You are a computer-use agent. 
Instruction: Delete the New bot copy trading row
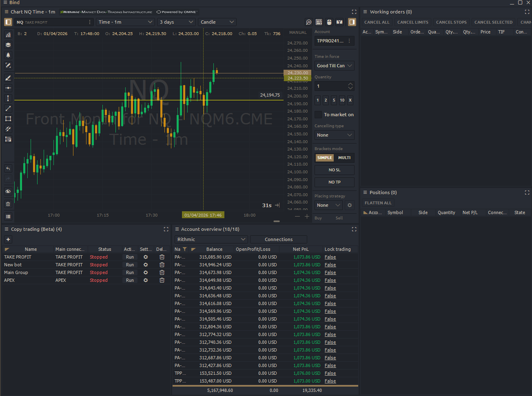click(162, 265)
